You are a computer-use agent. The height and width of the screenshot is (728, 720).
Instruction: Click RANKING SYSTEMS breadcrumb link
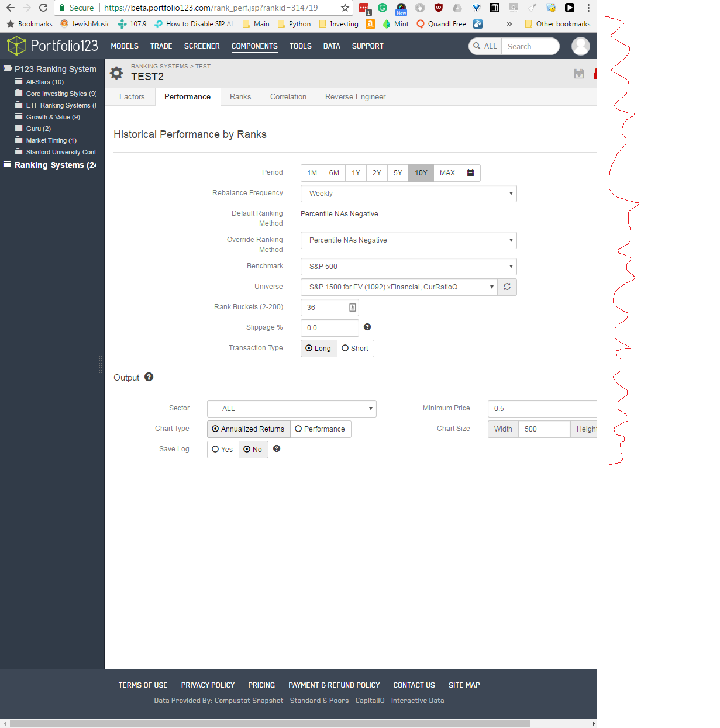(160, 67)
